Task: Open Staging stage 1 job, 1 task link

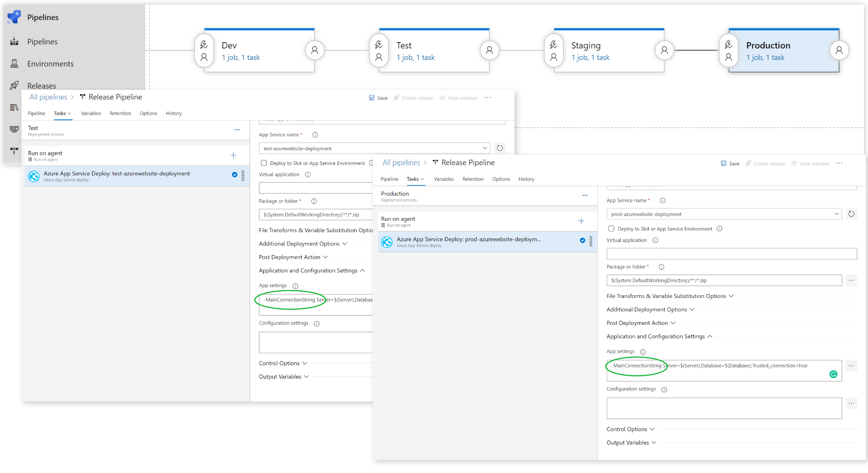Action: (x=590, y=58)
